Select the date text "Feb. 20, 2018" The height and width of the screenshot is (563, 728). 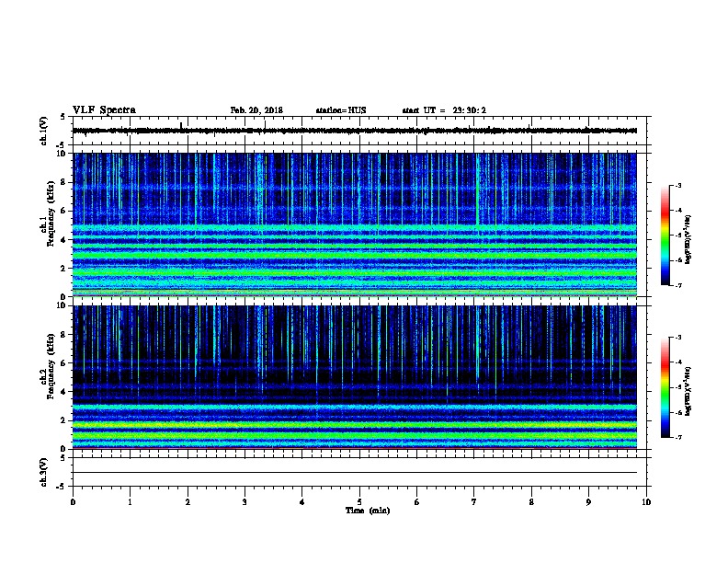(x=256, y=110)
